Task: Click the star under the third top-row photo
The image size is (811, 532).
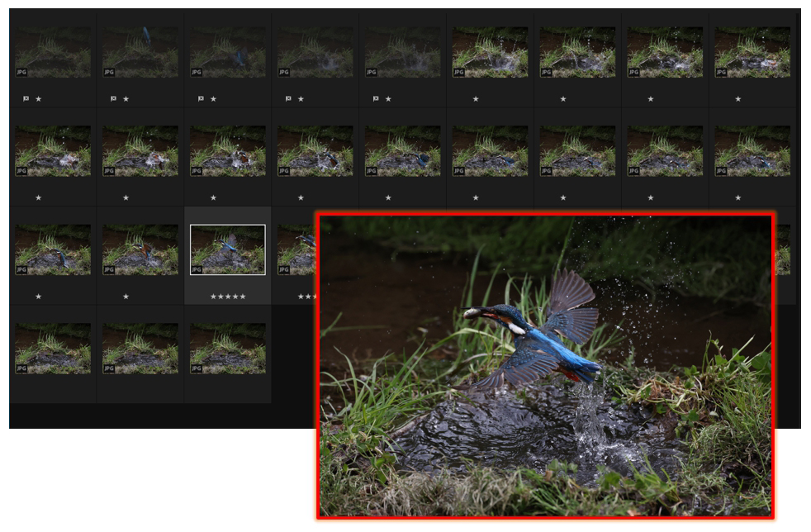Action: tap(213, 99)
